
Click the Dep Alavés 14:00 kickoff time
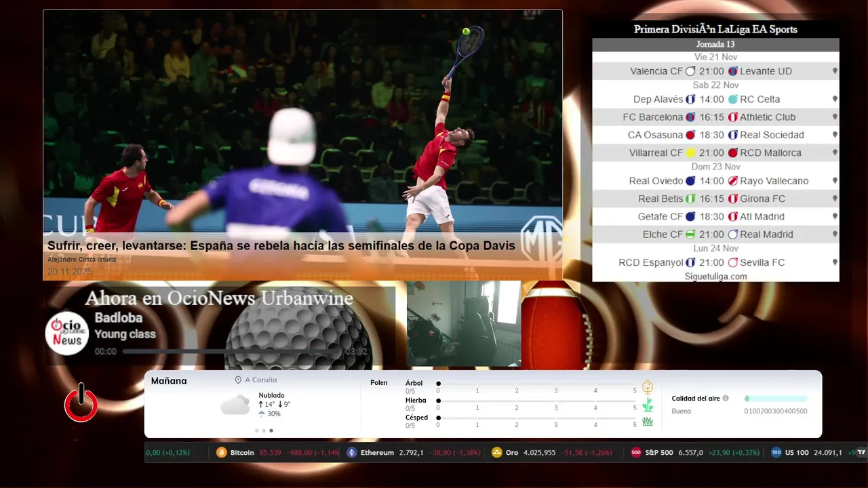[711, 100]
